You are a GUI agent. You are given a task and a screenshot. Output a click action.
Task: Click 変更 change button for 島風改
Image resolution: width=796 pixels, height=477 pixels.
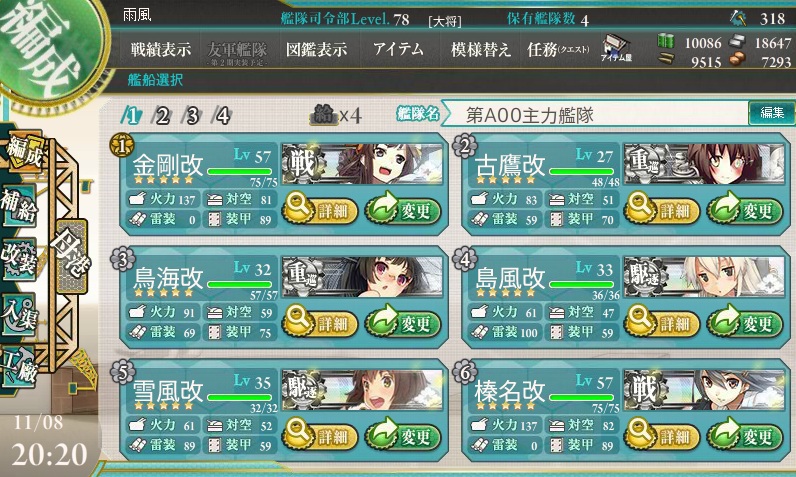[x=745, y=322]
